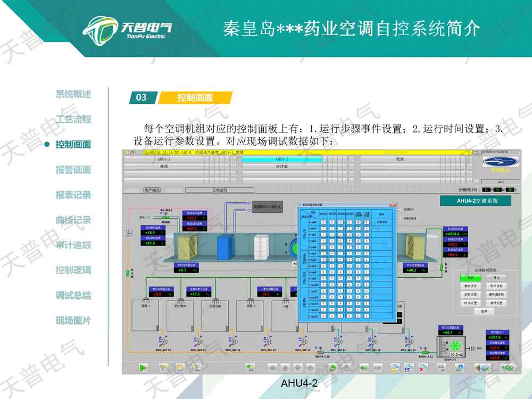This screenshot has width=532, height=399.
Task: Click the +99.7 exhaust filter pressure reading
Action: click(x=450, y=332)
